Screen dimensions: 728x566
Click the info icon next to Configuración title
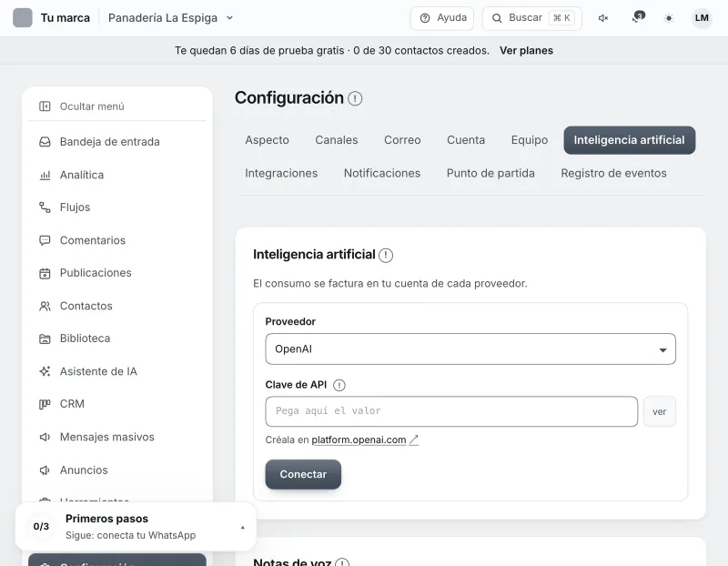[x=355, y=98]
